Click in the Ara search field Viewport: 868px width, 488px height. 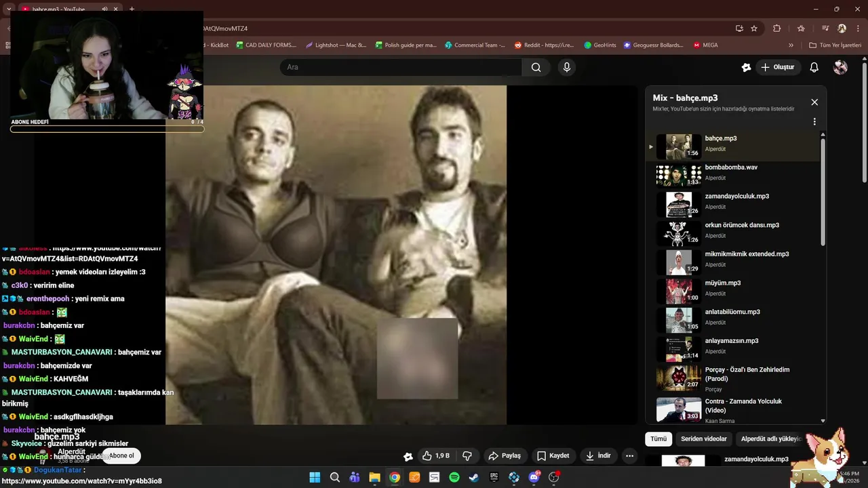(x=400, y=67)
